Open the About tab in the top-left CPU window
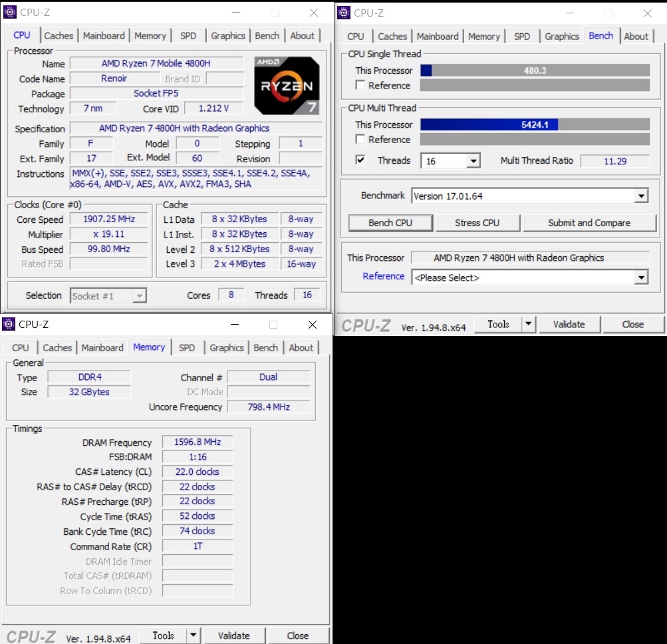This screenshot has height=644, width=667. point(303,36)
